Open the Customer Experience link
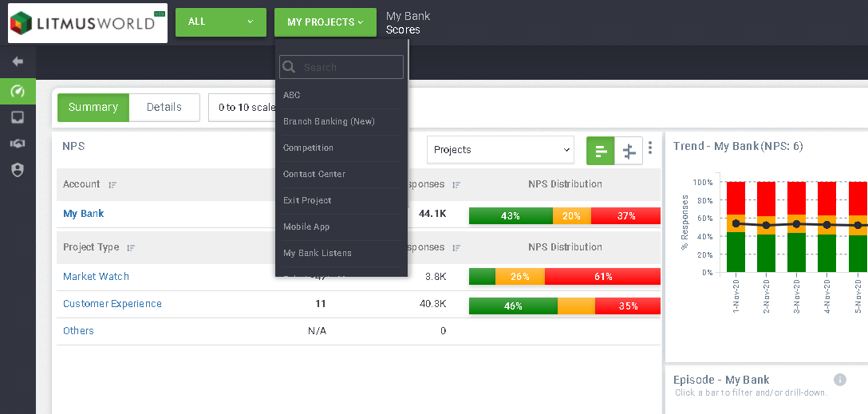 112,303
